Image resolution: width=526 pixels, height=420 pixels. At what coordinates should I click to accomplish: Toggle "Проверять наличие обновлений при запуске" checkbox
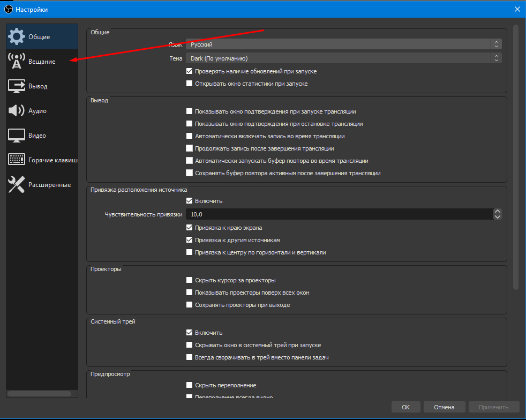189,71
